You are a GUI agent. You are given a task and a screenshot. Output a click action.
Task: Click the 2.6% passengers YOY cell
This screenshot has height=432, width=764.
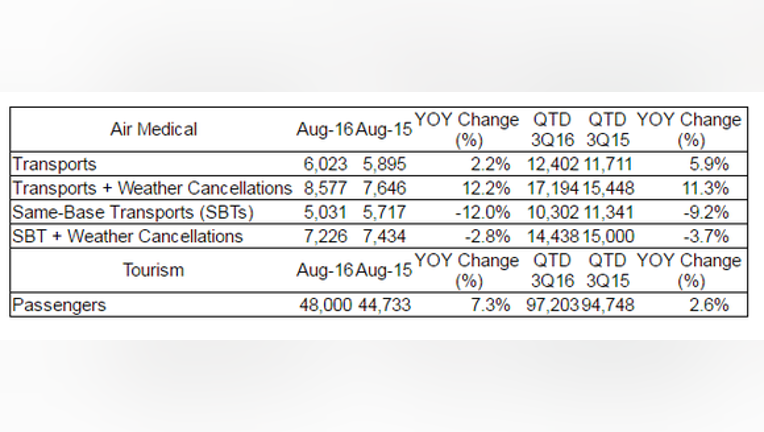coord(709,305)
